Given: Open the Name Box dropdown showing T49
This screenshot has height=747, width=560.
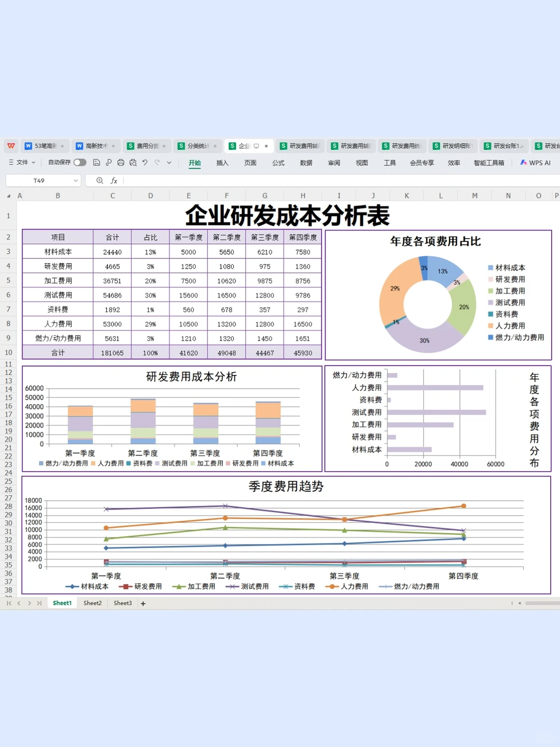Looking at the screenshot, I should point(75,180).
